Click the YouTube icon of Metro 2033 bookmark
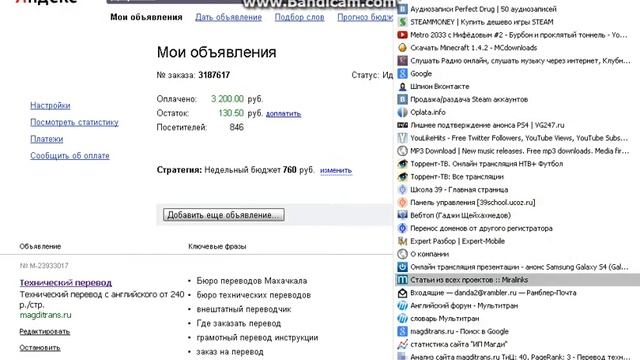 click(x=402, y=35)
